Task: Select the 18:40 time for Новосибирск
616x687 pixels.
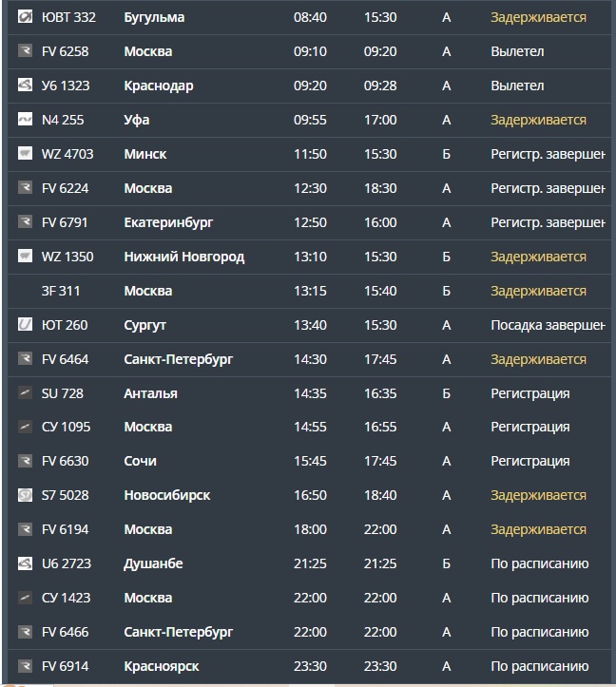Action: click(380, 495)
